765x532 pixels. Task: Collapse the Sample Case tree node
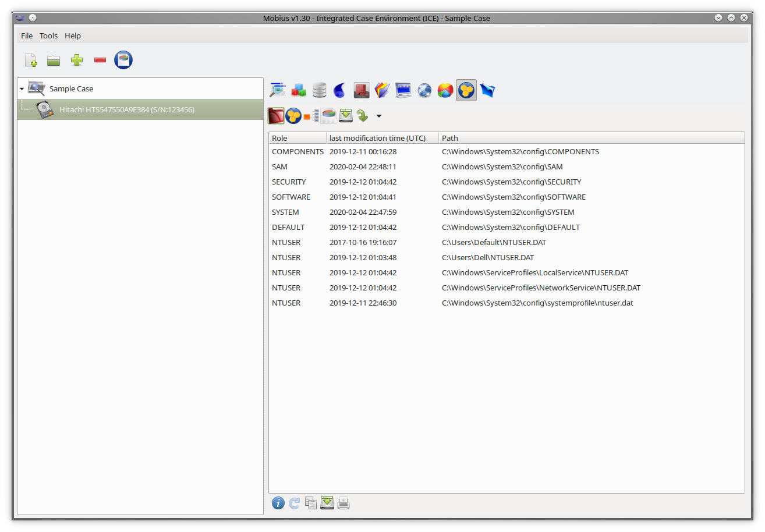pos(22,89)
